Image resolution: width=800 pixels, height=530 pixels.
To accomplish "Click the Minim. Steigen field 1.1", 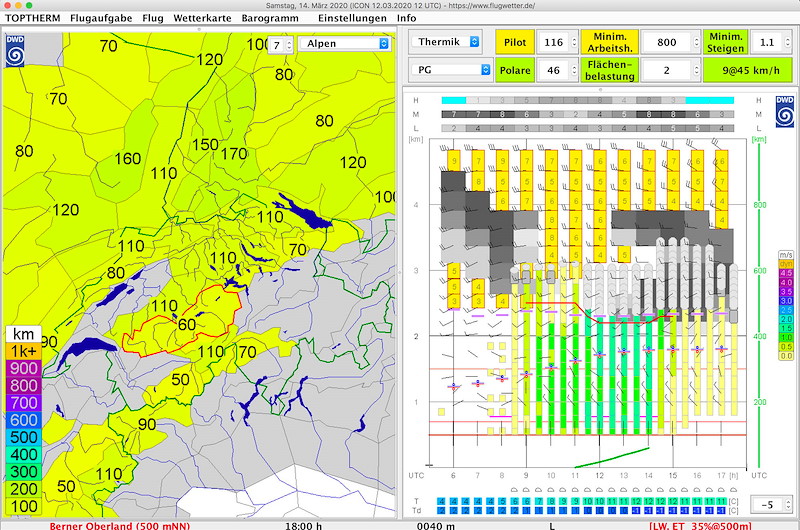I will [x=768, y=42].
